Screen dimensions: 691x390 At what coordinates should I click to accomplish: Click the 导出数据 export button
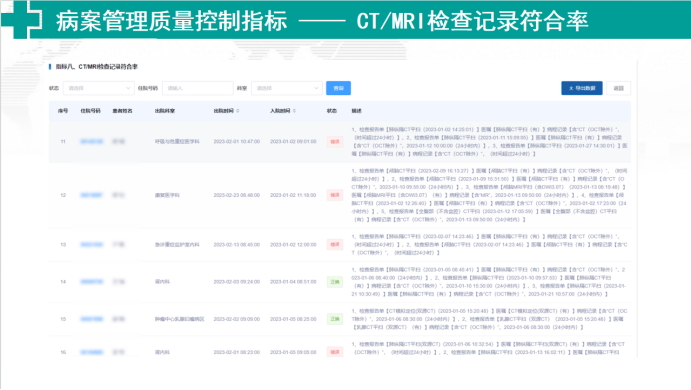582,88
